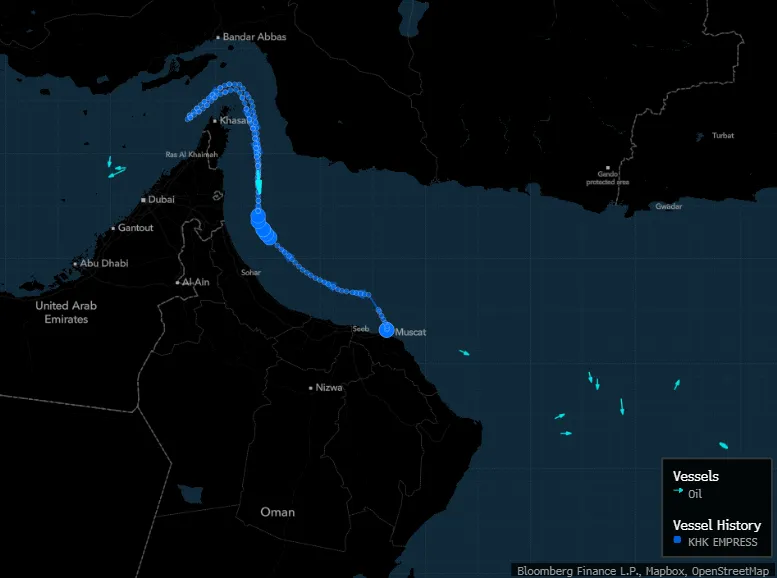This screenshot has width=777, height=578.
Task: Click the Oil arrow icon in the legend
Action: pyautogui.click(x=678, y=493)
